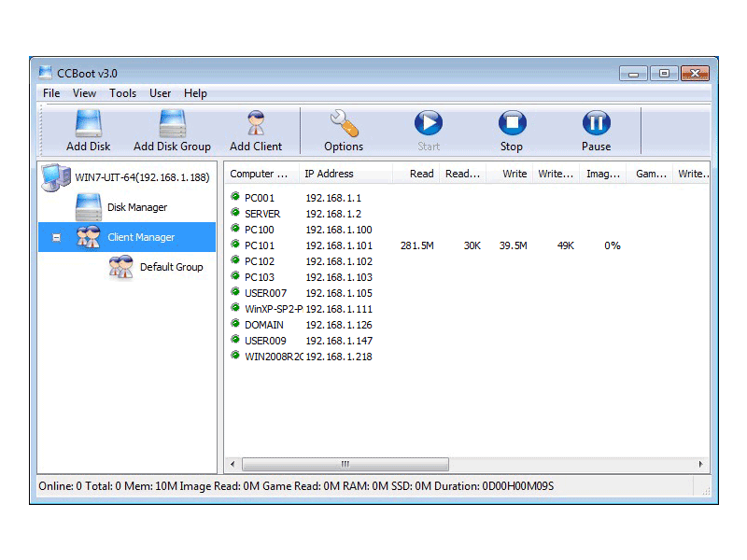Viewport: 747px width, 560px height.
Task: Click the 0% image value for PC101
Action: point(613,245)
